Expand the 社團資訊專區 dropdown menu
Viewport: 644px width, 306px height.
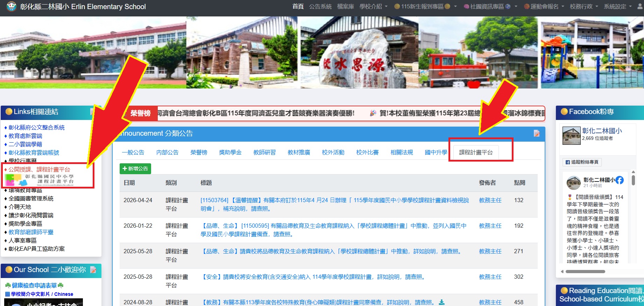(490, 7)
